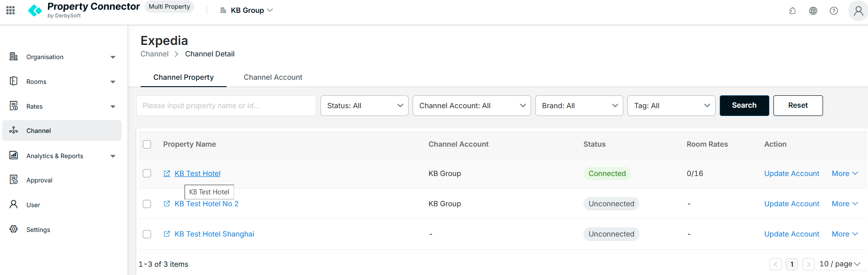Expand the Rooms sidebar arrow

coord(113,82)
